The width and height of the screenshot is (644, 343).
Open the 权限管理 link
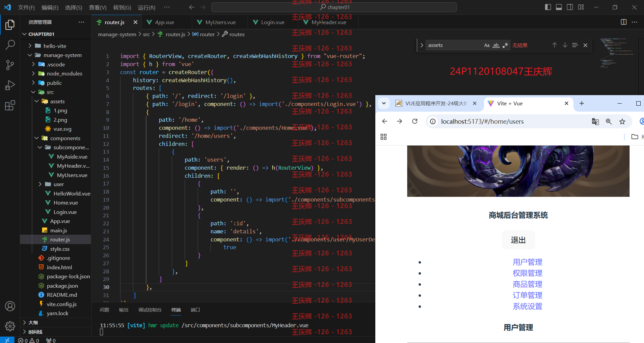click(527, 273)
